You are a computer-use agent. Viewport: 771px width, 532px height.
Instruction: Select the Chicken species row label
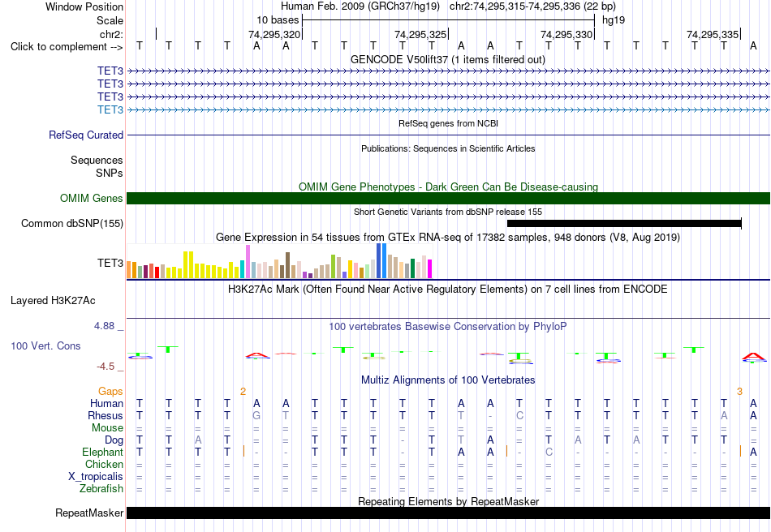tap(104, 464)
